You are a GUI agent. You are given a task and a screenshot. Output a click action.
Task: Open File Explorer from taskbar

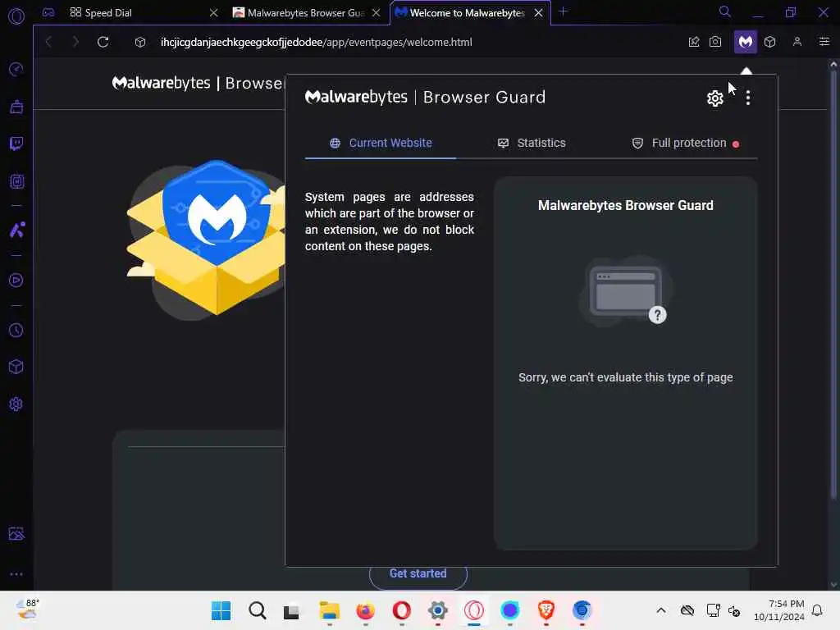(329, 610)
